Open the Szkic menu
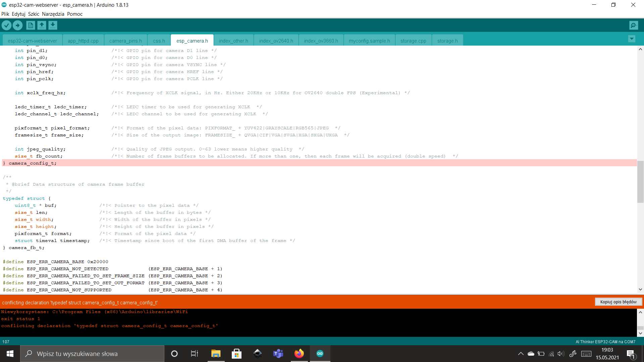The width and height of the screenshot is (644, 362). 34,14
